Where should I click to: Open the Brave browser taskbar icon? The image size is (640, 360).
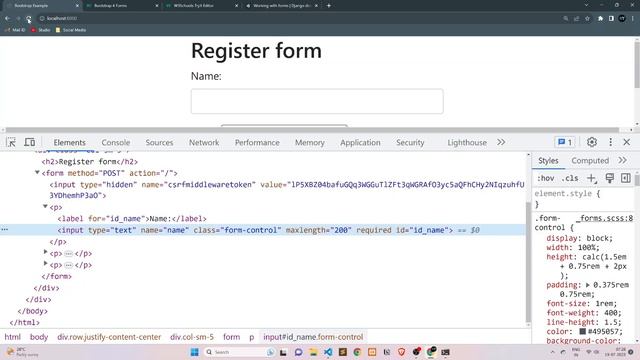(x=401, y=352)
